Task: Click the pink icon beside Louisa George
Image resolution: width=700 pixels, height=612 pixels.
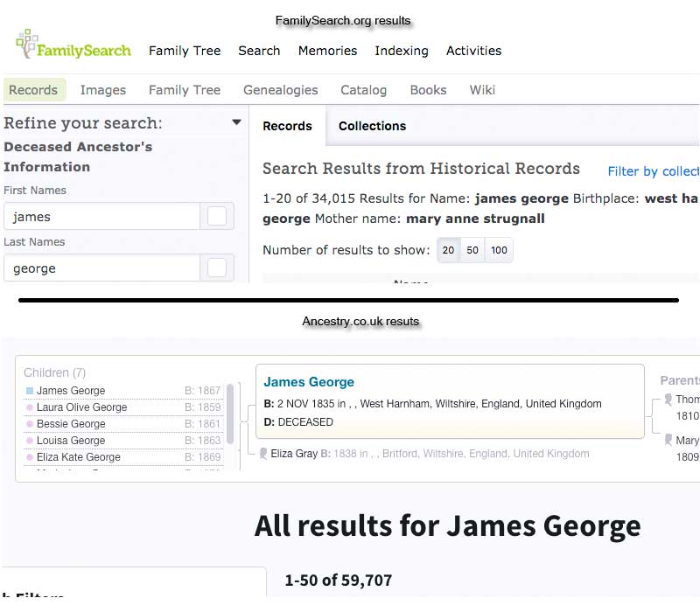Action: click(x=30, y=441)
